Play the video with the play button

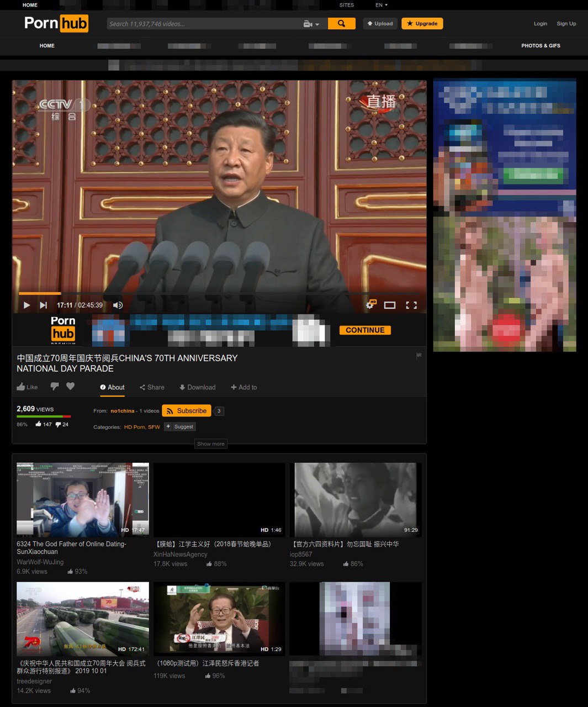(27, 305)
